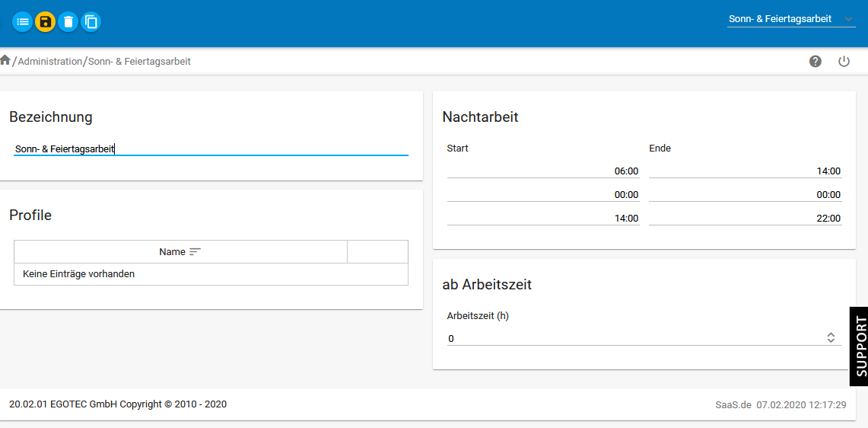The image size is (868, 428).
Task: Select the Ende column label
Action: click(x=660, y=148)
